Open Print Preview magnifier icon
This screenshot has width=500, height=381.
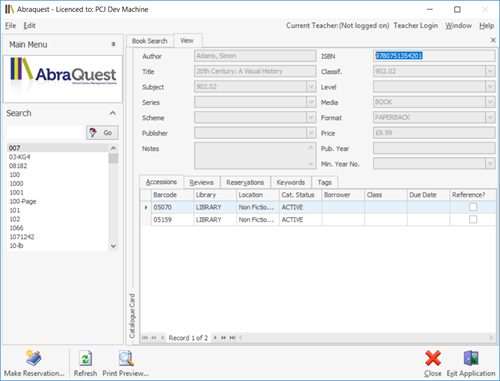coord(126,359)
